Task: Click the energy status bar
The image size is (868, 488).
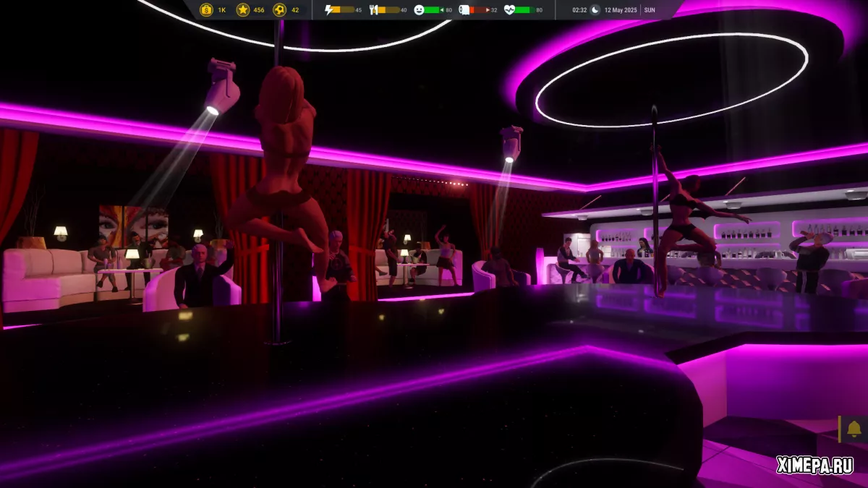Action: (x=344, y=10)
